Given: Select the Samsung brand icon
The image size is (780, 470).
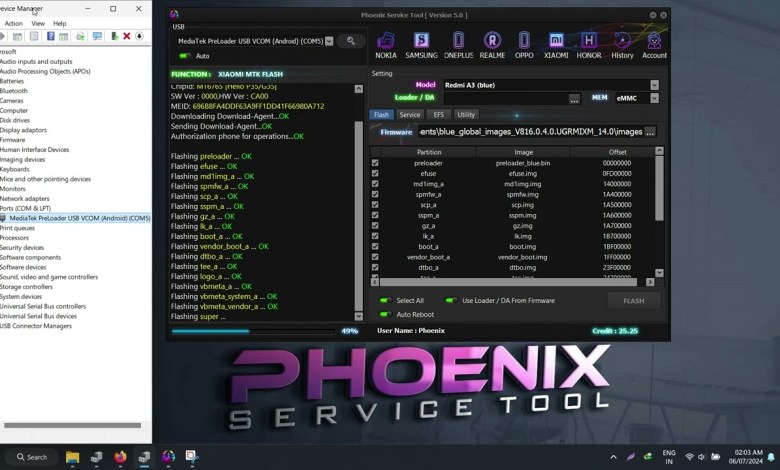Looking at the screenshot, I should [421, 45].
